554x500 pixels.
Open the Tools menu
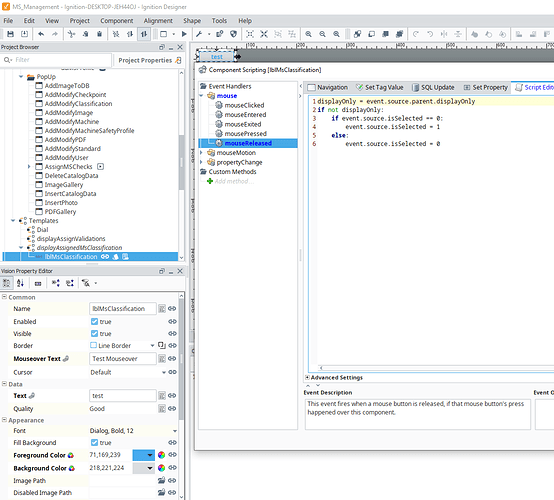pyautogui.click(x=219, y=21)
